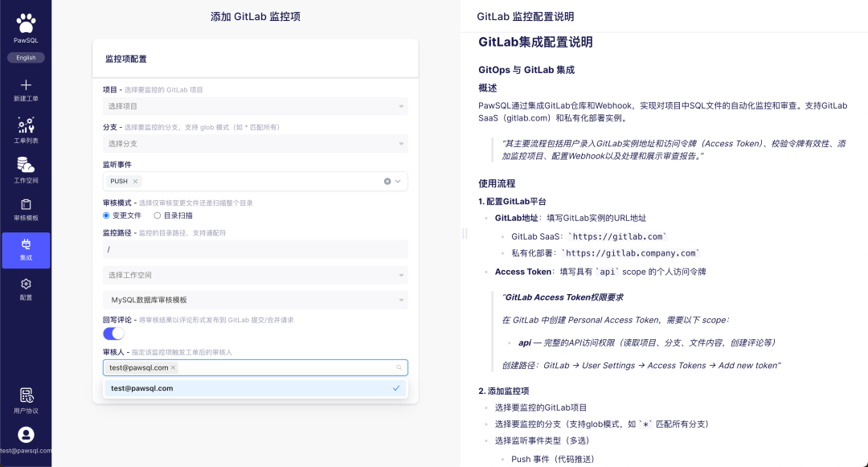Expand the 监听事件 dropdown chevron
The width and height of the screenshot is (868, 467).
click(398, 182)
